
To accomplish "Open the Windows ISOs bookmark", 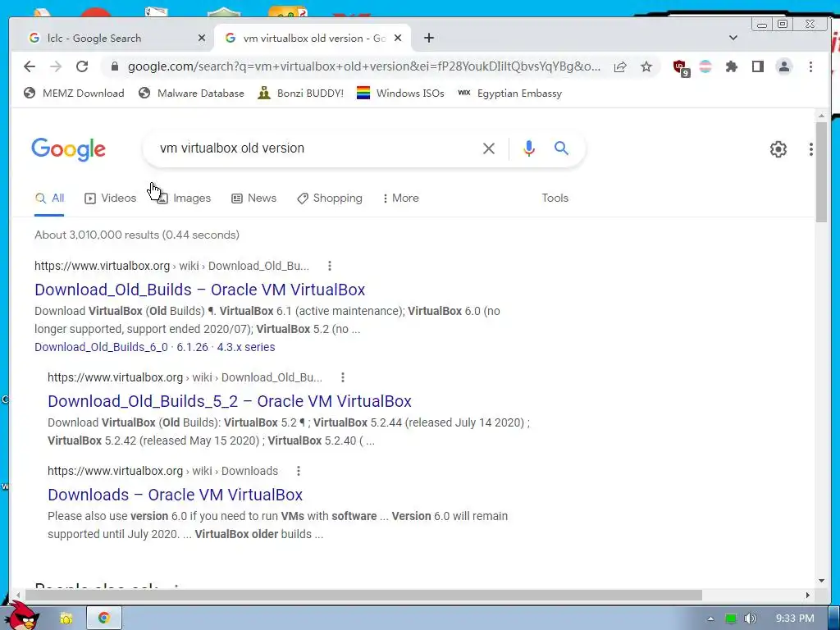I will (x=400, y=94).
